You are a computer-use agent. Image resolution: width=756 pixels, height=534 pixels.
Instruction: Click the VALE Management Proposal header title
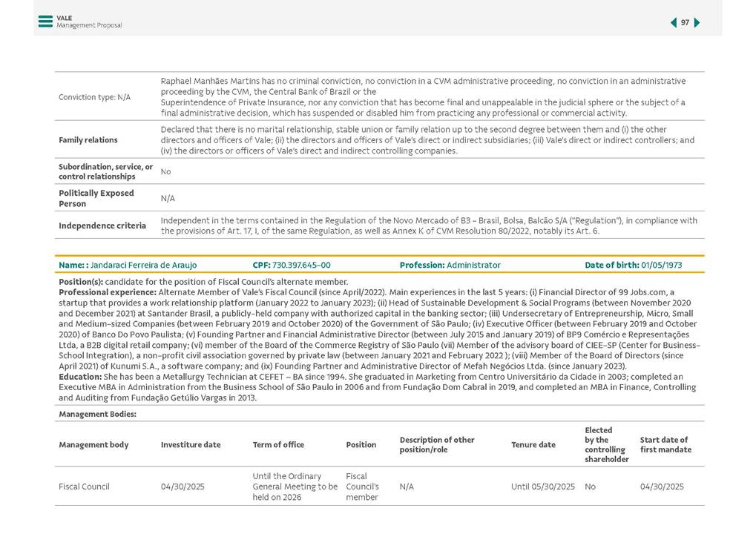click(x=88, y=22)
